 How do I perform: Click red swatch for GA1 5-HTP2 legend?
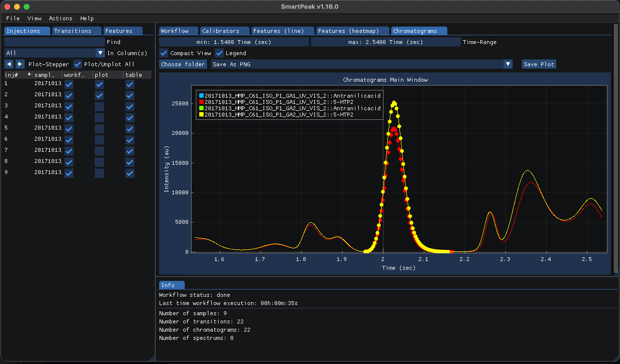[201, 102]
